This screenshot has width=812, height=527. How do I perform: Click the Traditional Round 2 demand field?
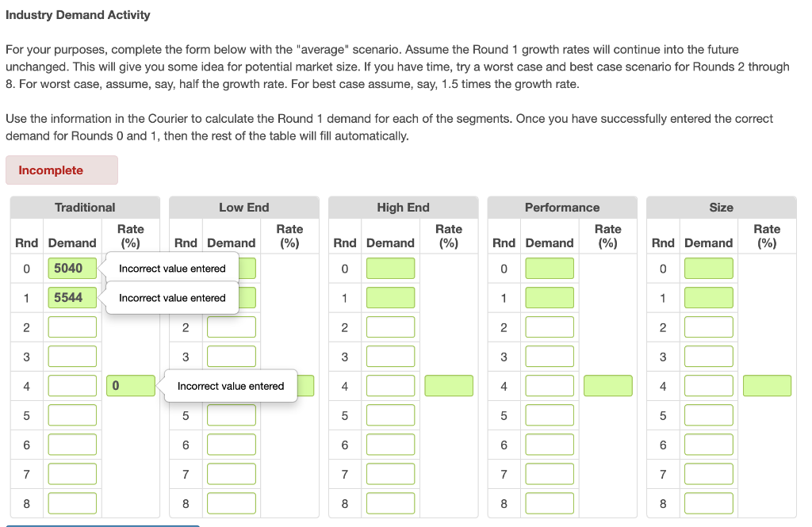(72, 327)
